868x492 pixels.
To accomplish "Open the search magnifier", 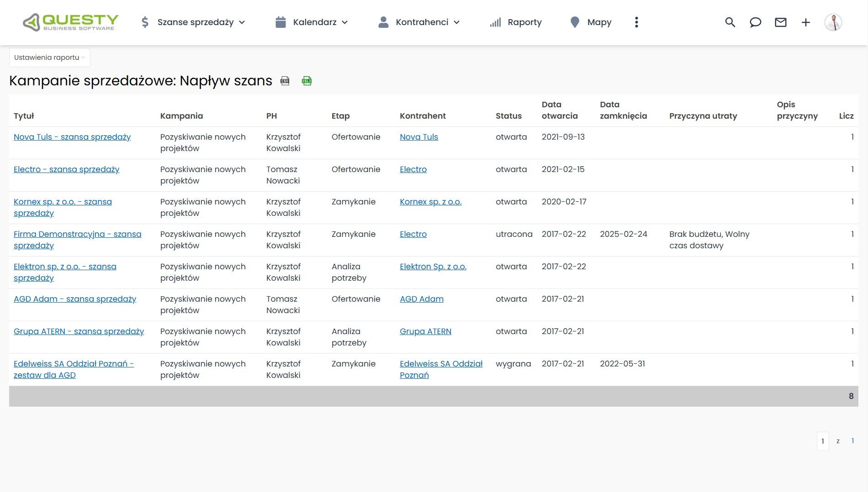I will [730, 22].
